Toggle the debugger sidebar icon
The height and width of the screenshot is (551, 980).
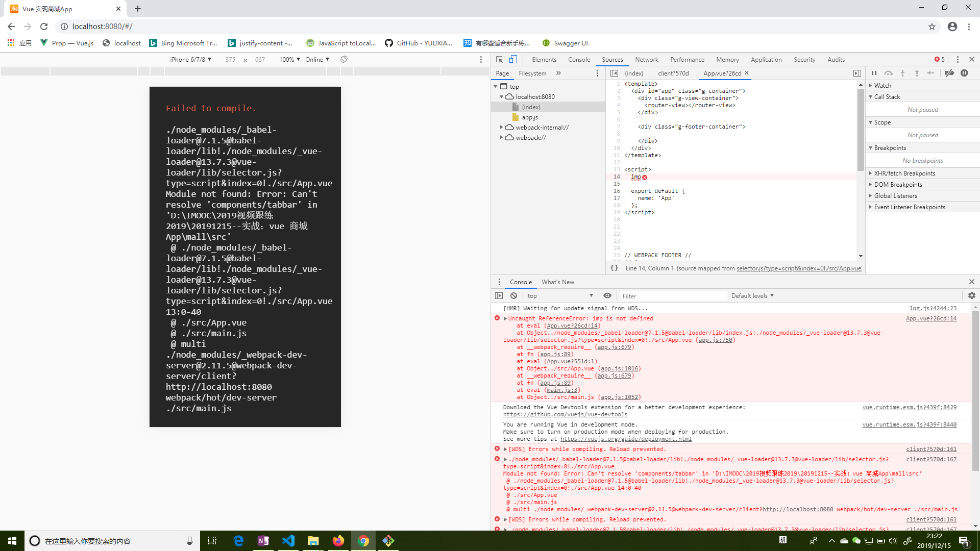click(857, 73)
